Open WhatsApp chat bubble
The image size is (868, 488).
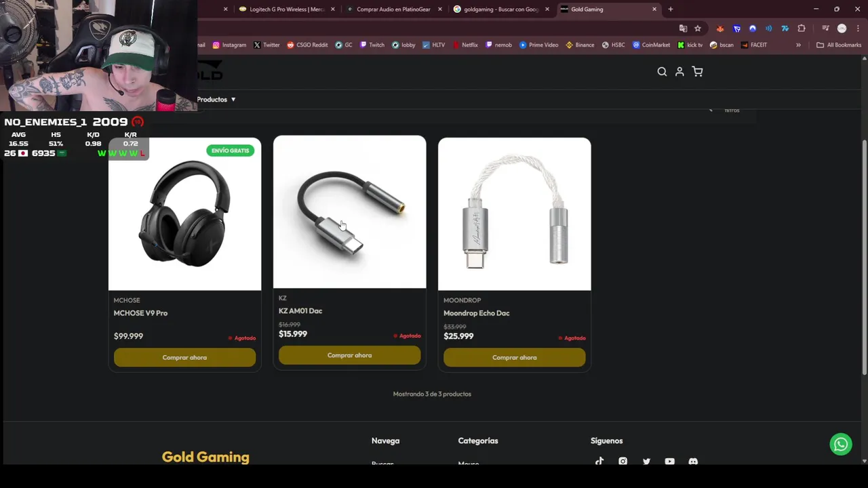(x=841, y=444)
